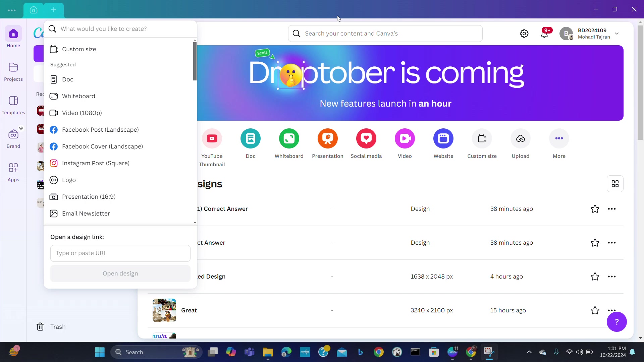The width and height of the screenshot is (644, 362).
Task: Show More design types
Action: pyautogui.click(x=559, y=143)
